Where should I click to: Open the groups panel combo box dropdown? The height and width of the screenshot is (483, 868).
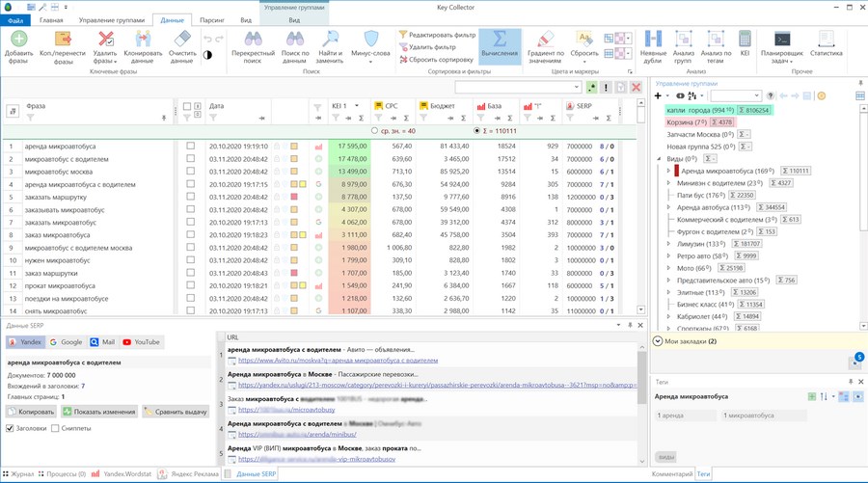(756, 95)
